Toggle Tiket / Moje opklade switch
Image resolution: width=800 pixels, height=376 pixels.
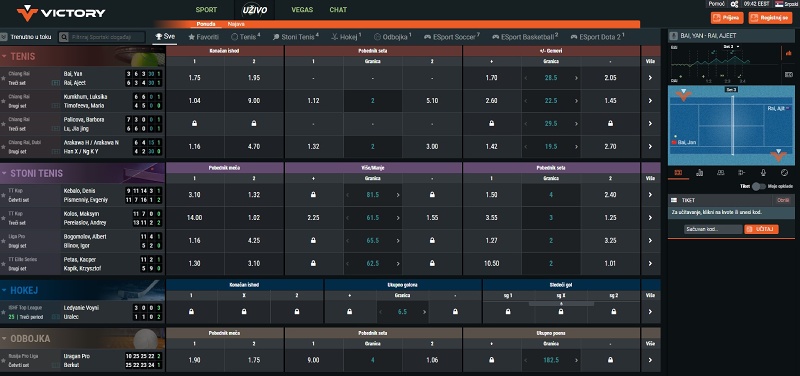point(759,186)
